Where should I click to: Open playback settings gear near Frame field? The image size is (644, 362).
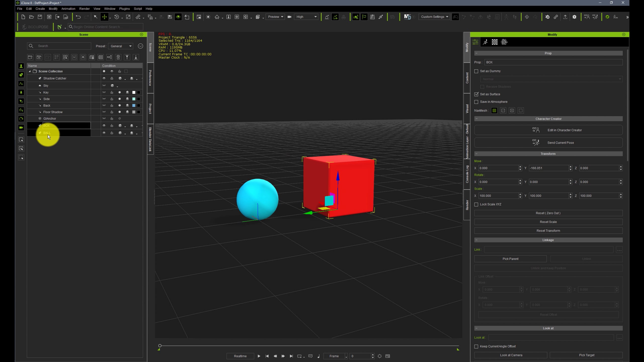380,356
